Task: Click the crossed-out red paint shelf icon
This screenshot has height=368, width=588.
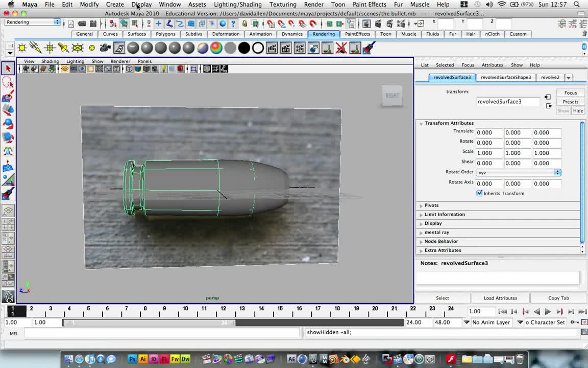Action: 341,48
